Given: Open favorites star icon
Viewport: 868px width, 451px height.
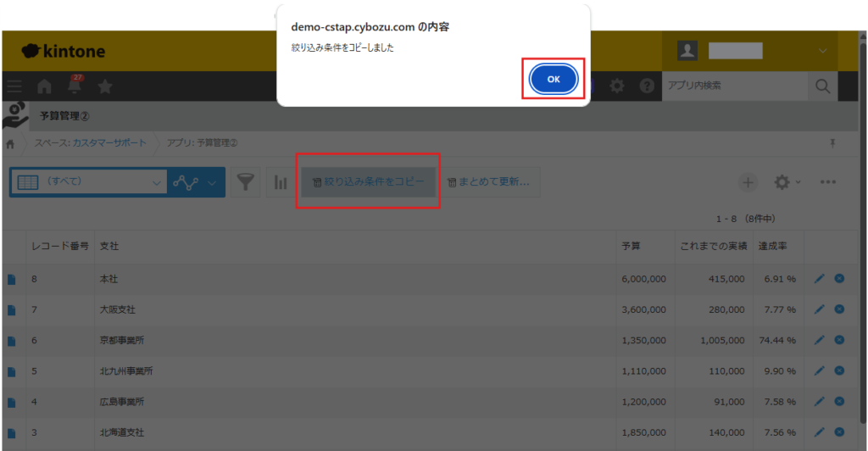Looking at the screenshot, I should pos(105,86).
